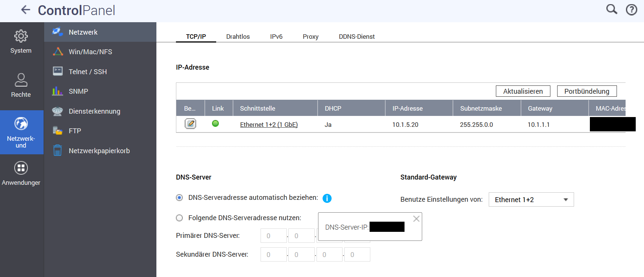Open Netzwerk in the side menu
This screenshot has height=277, width=644.
pos(100,32)
